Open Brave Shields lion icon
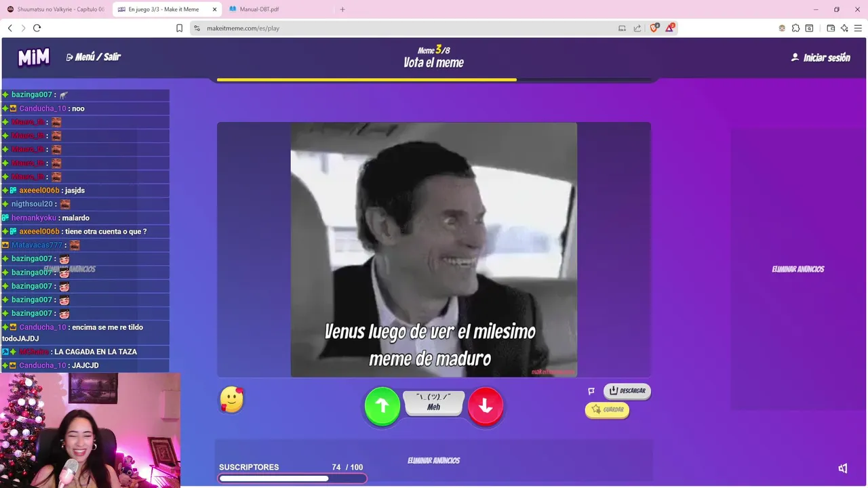 coord(654,28)
